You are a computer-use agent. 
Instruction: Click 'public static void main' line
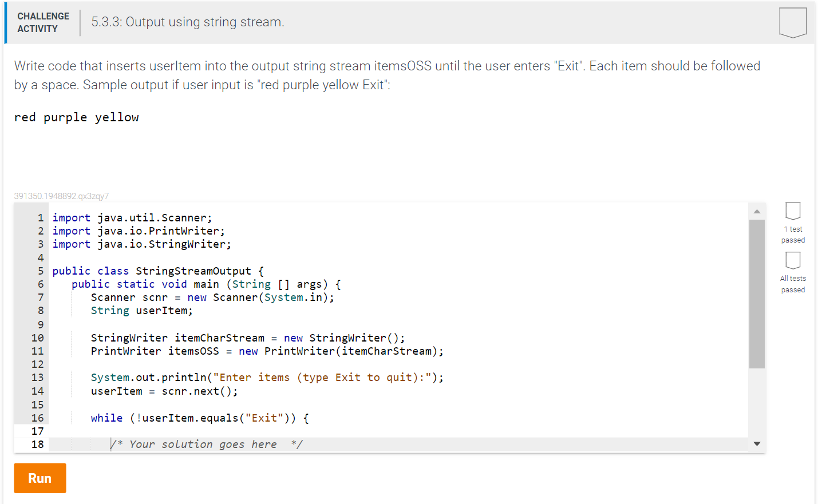206,284
